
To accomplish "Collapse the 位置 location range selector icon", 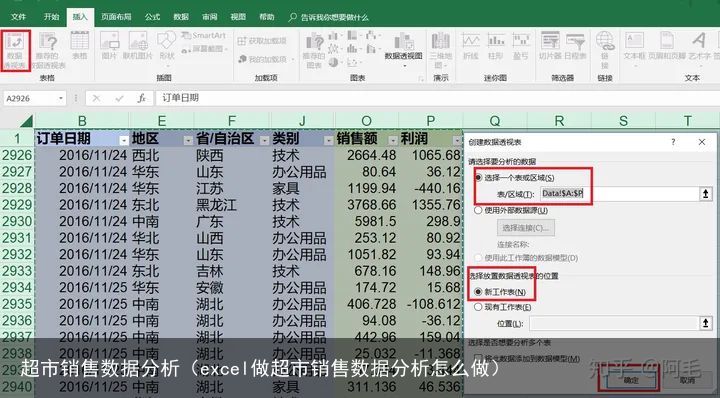I will 705,323.
